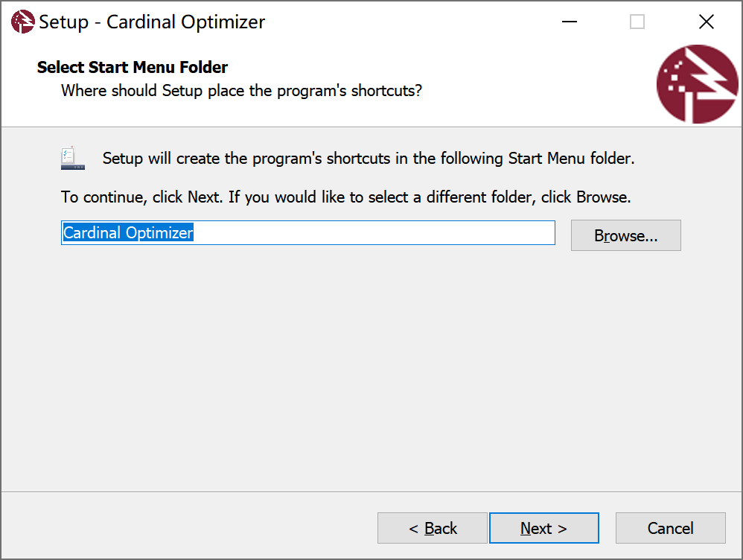
Task: Click the Setup - Cardinal Optimizer window title
Action: [152, 22]
